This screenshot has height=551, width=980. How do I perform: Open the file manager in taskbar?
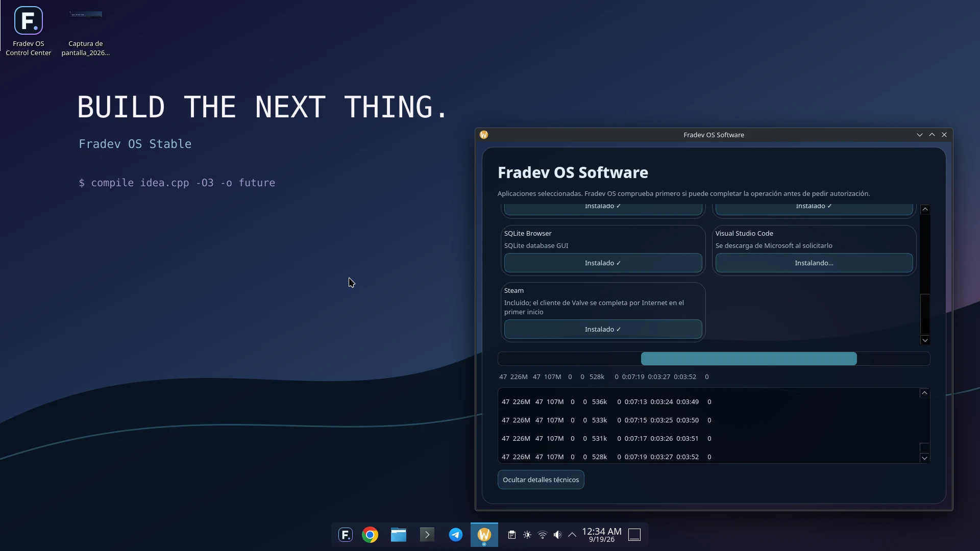click(x=399, y=535)
